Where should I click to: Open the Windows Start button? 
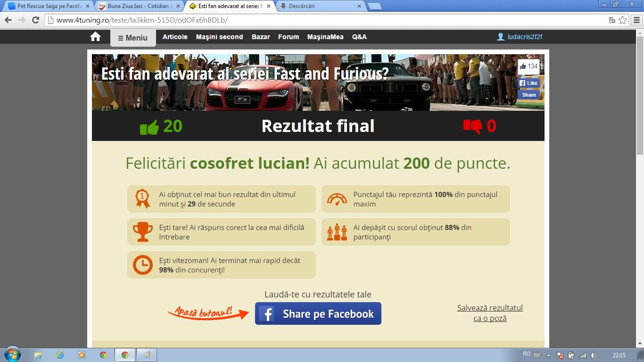point(12,354)
